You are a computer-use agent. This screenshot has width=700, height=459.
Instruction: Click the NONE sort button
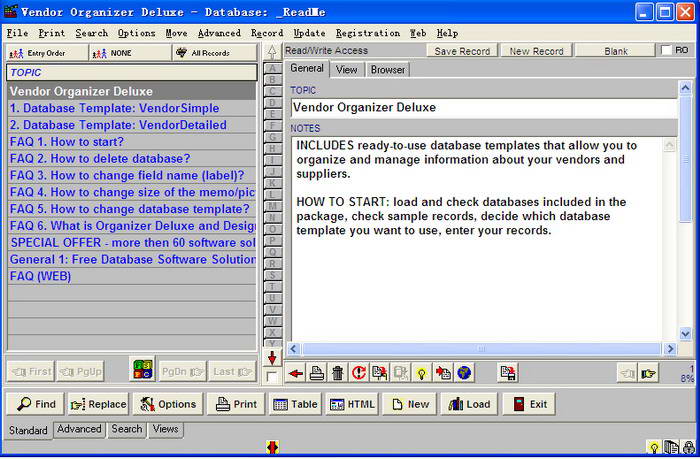tap(130, 53)
